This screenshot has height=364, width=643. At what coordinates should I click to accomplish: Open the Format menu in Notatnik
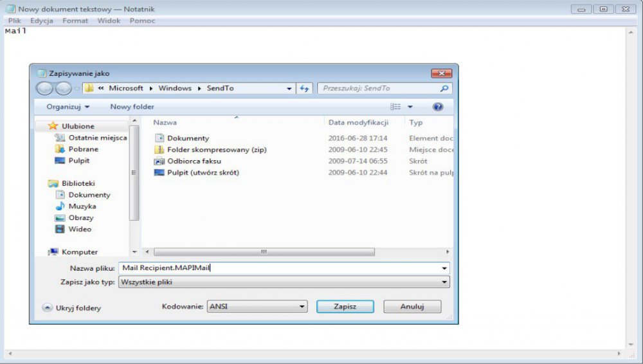(x=75, y=21)
